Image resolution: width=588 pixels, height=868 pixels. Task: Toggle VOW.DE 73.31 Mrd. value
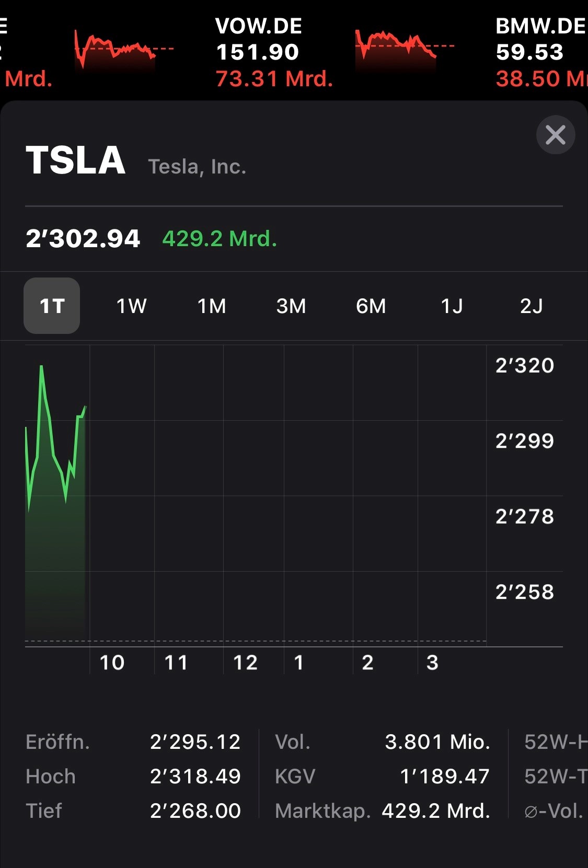274,79
